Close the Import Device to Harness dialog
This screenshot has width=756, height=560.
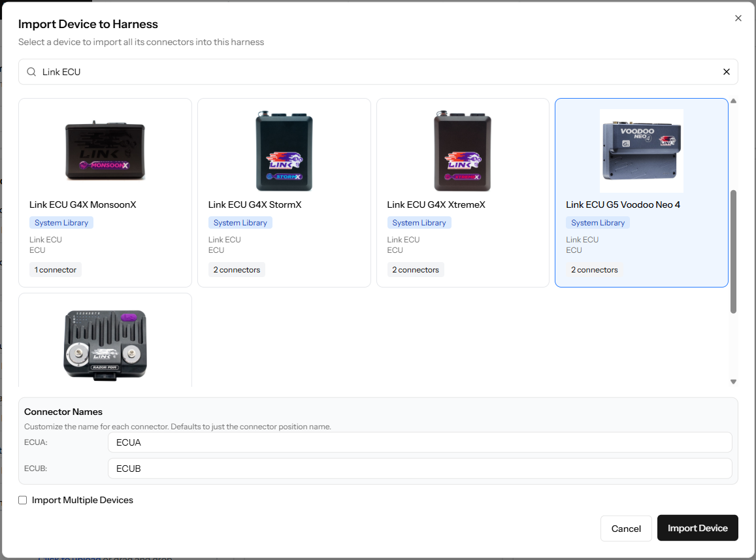(x=738, y=18)
